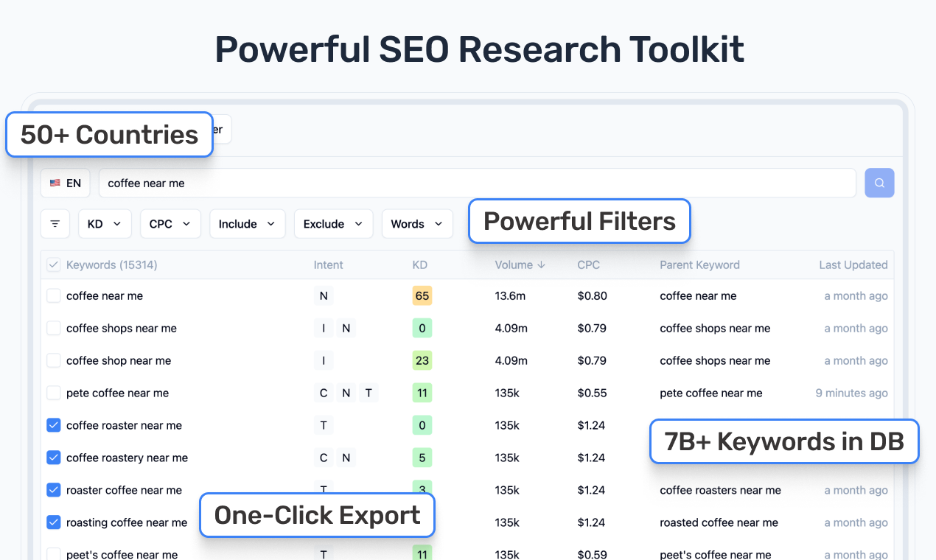Image resolution: width=936 pixels, height=560 pixels.
Task: Click the T intent tag for 'coffee roaster near me'
Action: click(x=324, y=425)
